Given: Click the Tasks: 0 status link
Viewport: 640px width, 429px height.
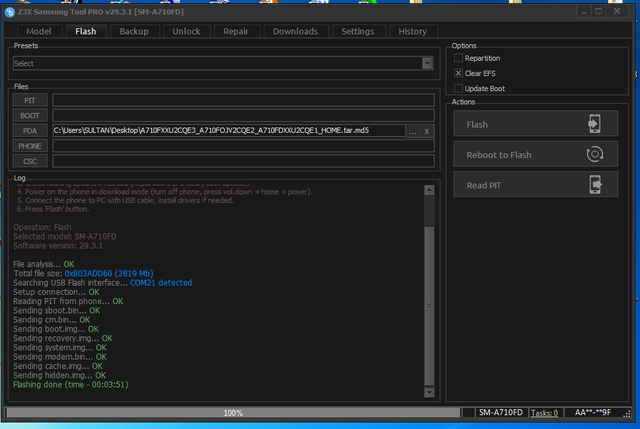Looking at the screenshot, I should tap(544, 413).
